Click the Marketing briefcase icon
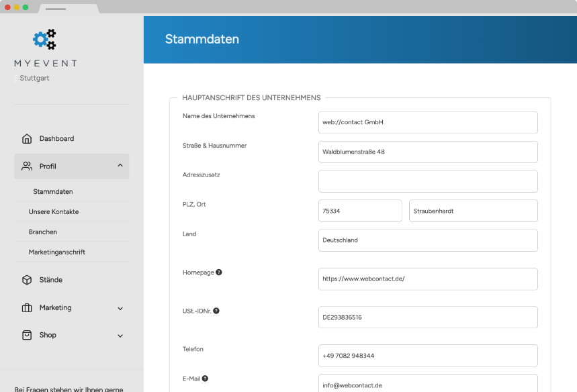Screen dimensions: 577x392 [x=27, y=308]
